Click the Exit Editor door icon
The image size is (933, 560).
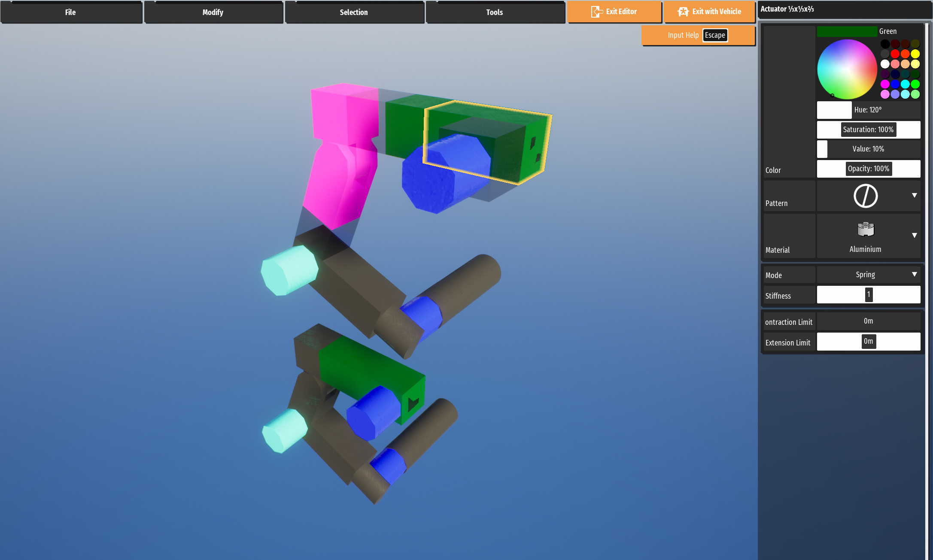coord(596,12)
